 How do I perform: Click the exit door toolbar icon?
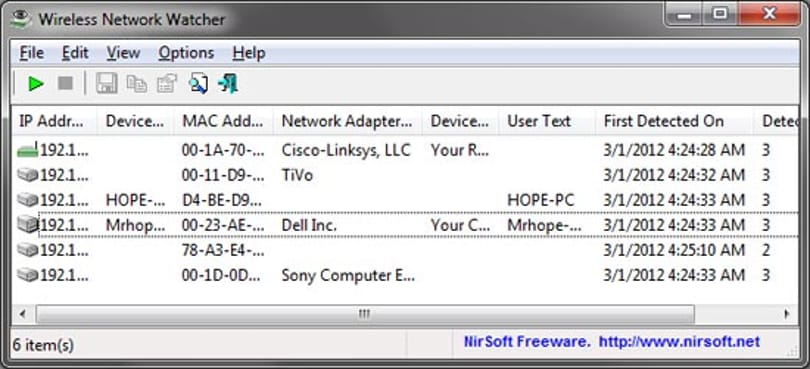tap(228, 83)
